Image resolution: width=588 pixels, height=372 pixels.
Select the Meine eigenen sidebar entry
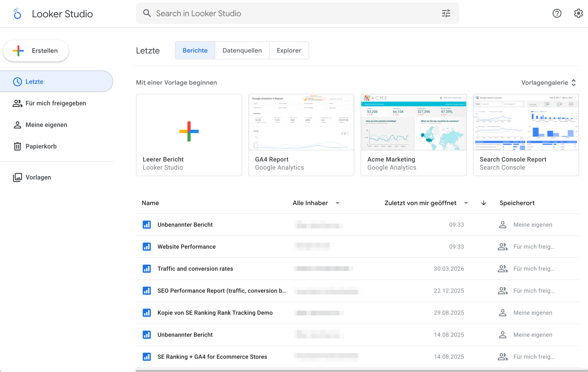tap(46, 125)
